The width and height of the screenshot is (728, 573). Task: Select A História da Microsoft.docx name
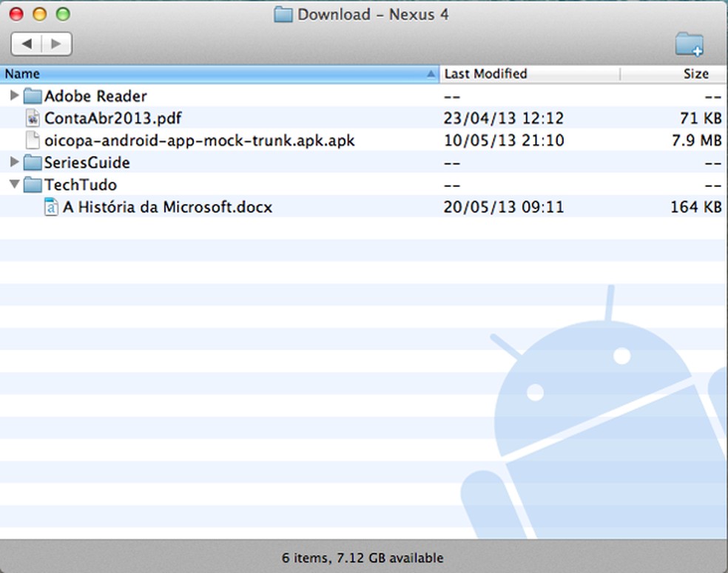pyautogui.click(x=167, y=207)
